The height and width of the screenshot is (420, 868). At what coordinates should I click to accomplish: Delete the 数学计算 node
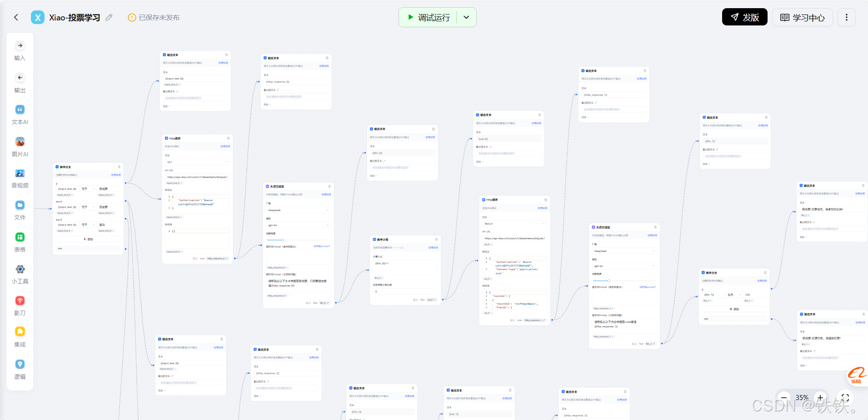point(436,239)
